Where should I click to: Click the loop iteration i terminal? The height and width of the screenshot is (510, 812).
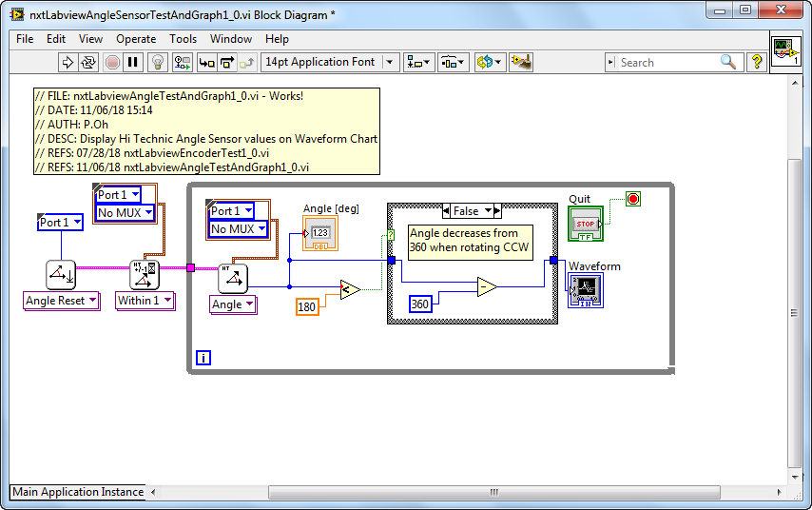[x=203, y=358]
